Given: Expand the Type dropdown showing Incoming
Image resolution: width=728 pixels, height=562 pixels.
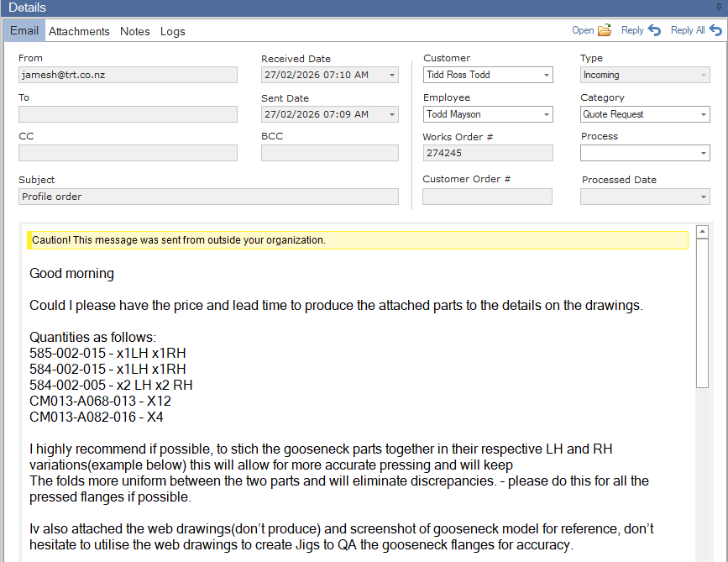Looking at the screenshot, I should point(702,75).
